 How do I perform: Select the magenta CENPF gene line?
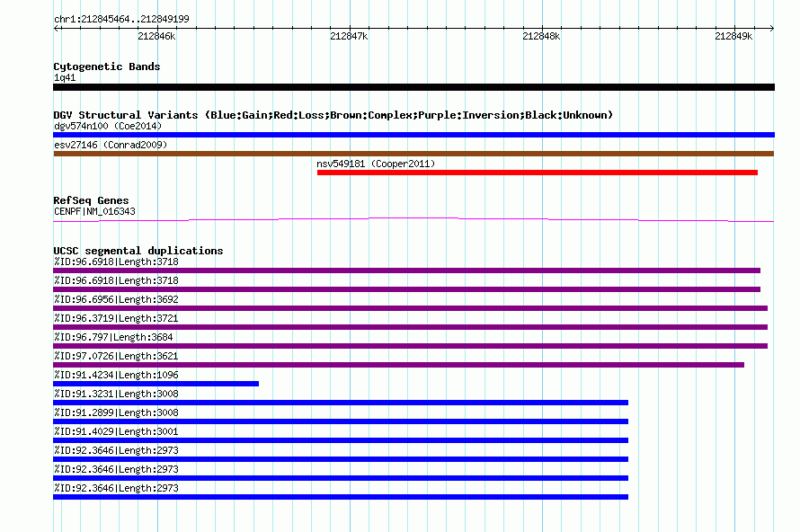pyautogui.click(x=413, y=220)
